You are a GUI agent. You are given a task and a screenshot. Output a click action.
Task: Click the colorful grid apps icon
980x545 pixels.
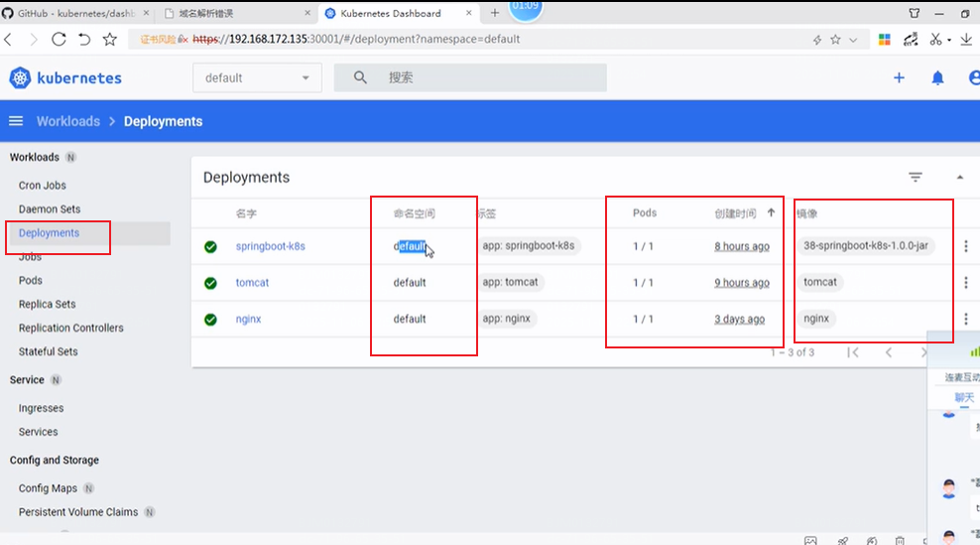click(x=885, y=40)
